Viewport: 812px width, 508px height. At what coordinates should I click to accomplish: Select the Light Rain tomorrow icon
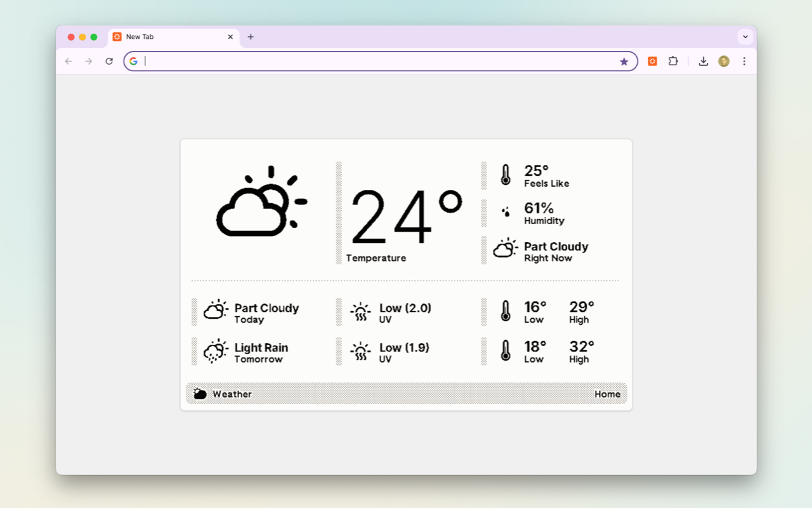click(216, 351)
